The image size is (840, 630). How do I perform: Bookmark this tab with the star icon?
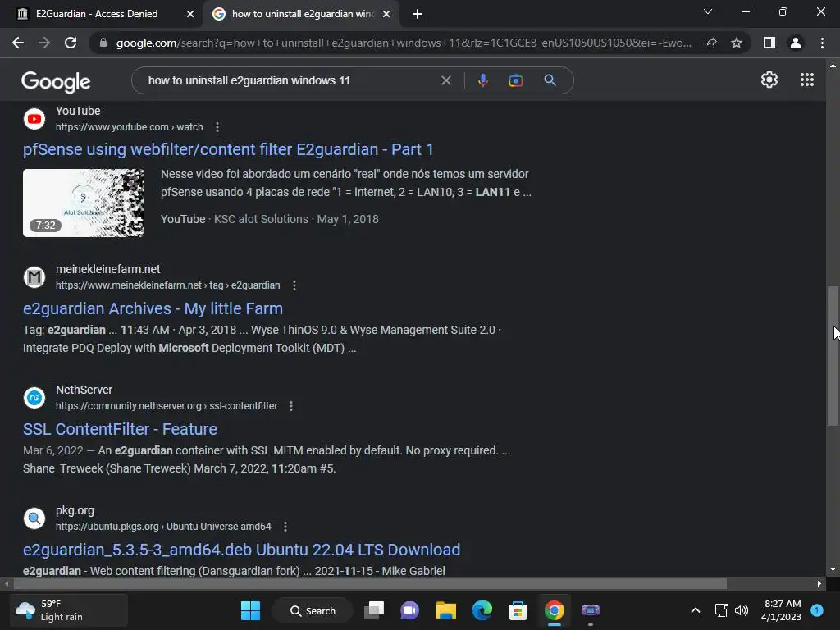coord(737,43)
